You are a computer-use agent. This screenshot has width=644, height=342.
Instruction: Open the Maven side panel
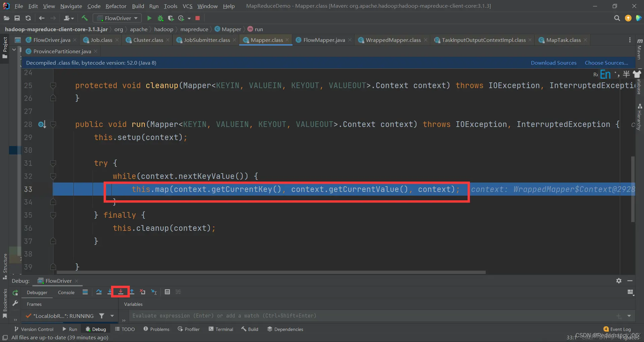coord(640,49)
